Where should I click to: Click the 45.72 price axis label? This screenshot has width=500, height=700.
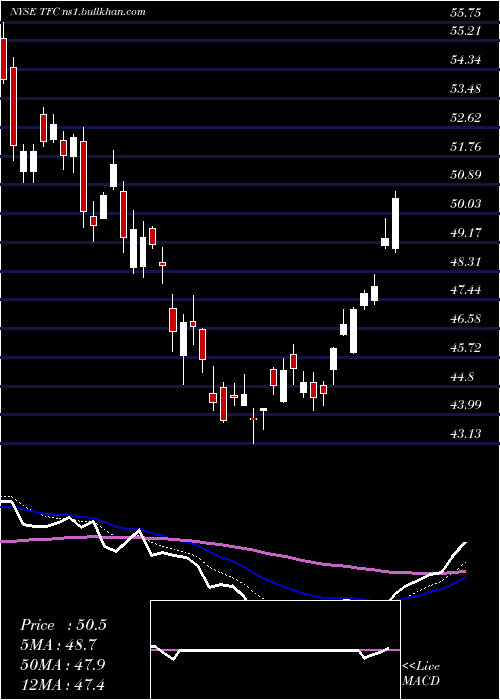coord(466,347)
